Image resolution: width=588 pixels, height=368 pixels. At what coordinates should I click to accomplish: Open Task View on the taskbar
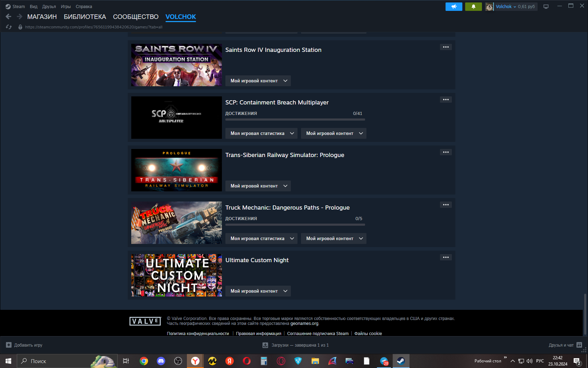(x=126, y=361)
